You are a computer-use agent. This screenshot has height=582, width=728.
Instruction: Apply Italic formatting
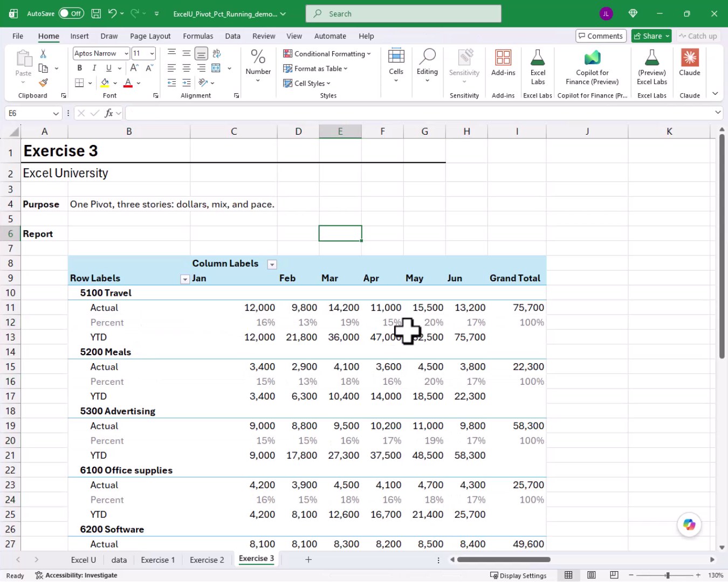pyautogui.click(x=94, y=68)
